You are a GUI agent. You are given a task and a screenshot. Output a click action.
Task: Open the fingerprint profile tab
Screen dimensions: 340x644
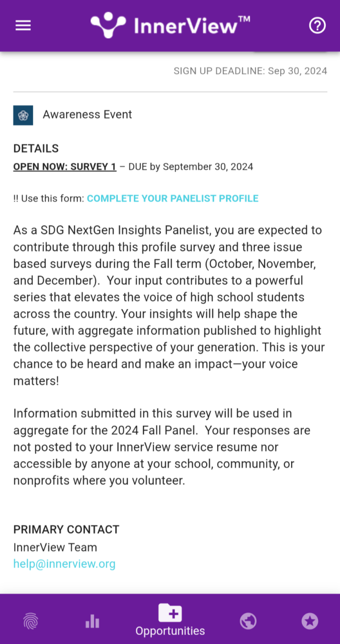pos(31,622)
